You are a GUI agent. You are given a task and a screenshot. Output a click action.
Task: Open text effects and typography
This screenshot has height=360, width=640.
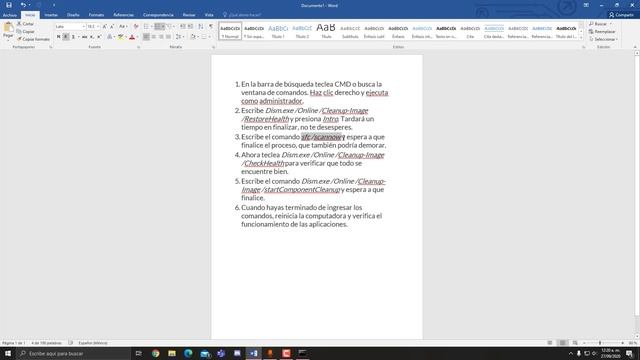tap(109, 37)
